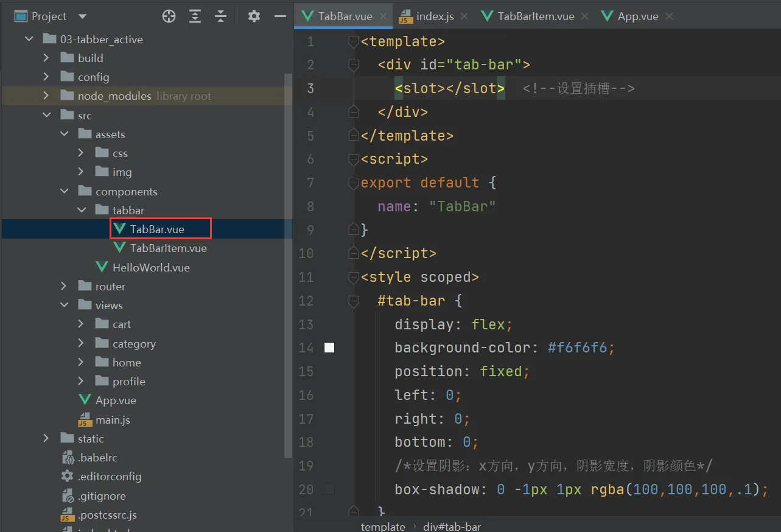Screen dimensions: 781x532
Task: Switch to the App.vue editor tab
Action: click(637, 16)
